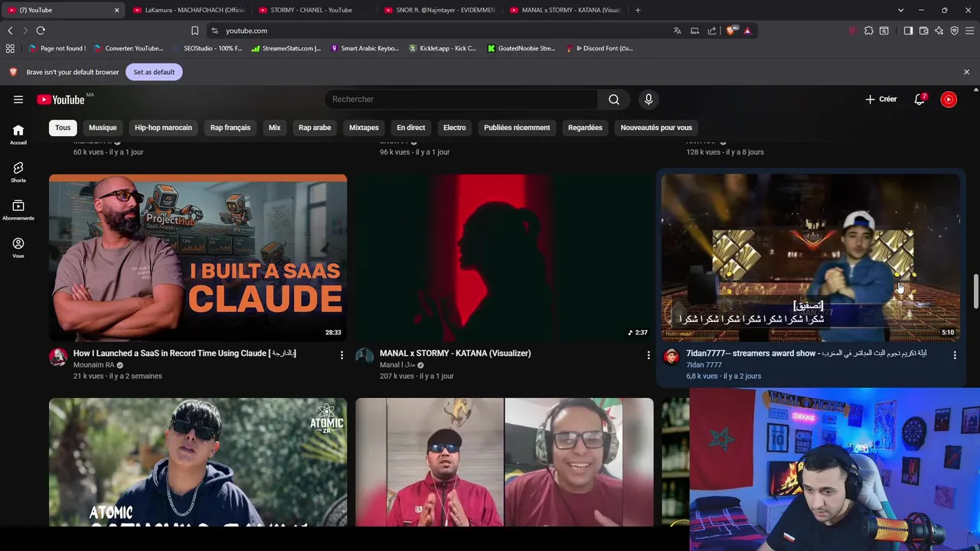Go to Accueil in the sidebar
Viewport: 980px width, 551px height.
point(18,135)
